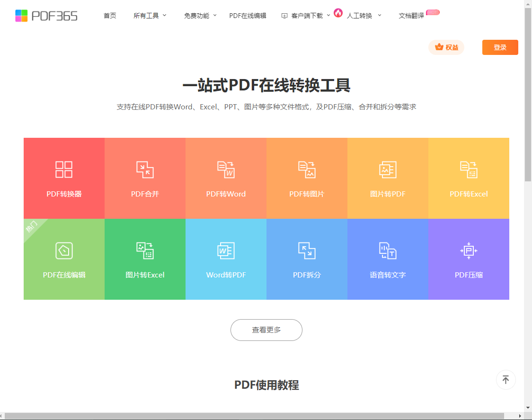Select the 图片转Excel tool icon

pos(145,250)
